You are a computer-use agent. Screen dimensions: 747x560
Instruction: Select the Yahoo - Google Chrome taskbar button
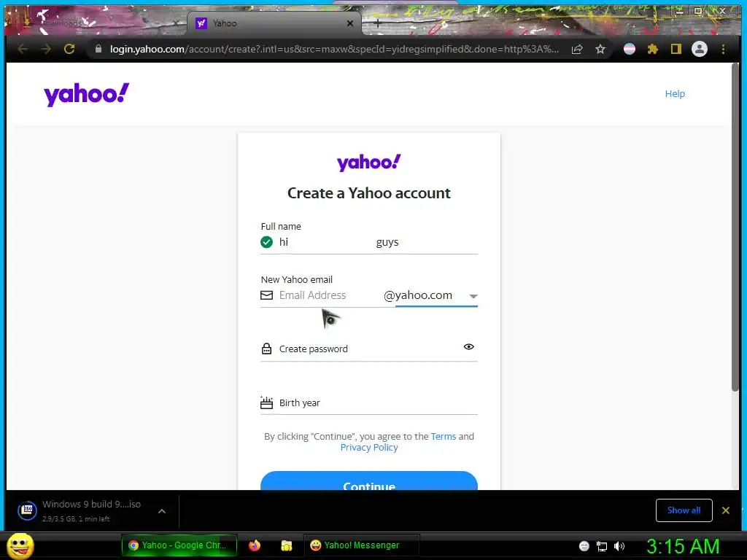click(179, 545)
